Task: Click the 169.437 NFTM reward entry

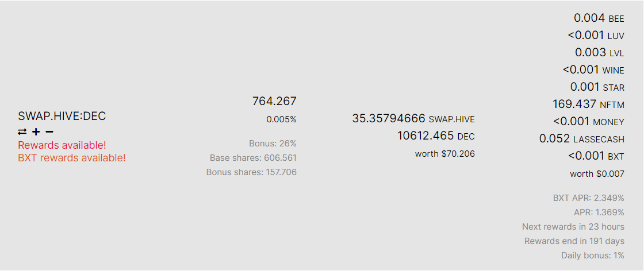Action: click(588, 104)
